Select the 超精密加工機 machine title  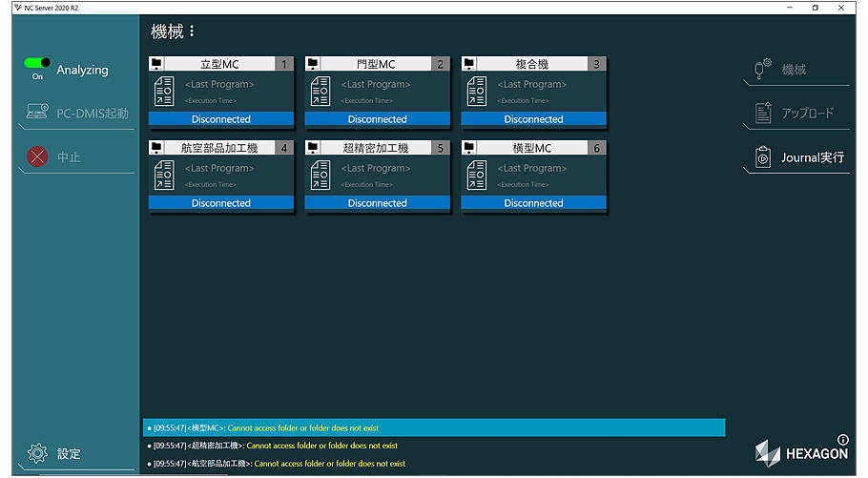tap(376, 148)
